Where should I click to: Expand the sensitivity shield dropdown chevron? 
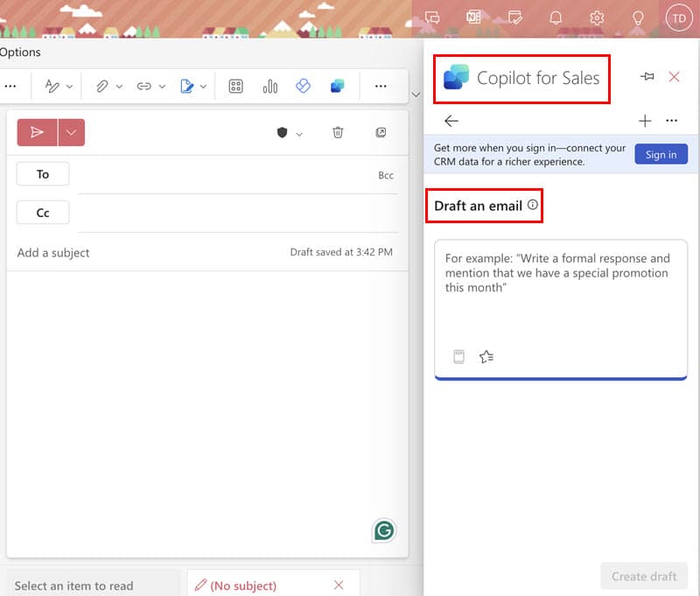tap(299, 134)
